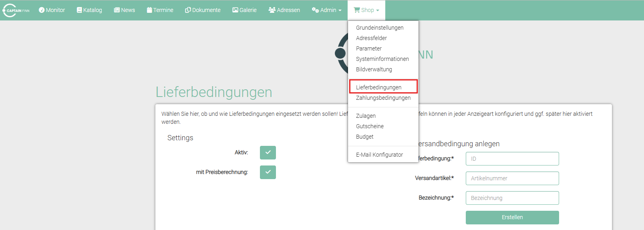This screenshot has width=644, height=230.
Task: Select Gutscheine from the menu
Action: click(370, 126)
